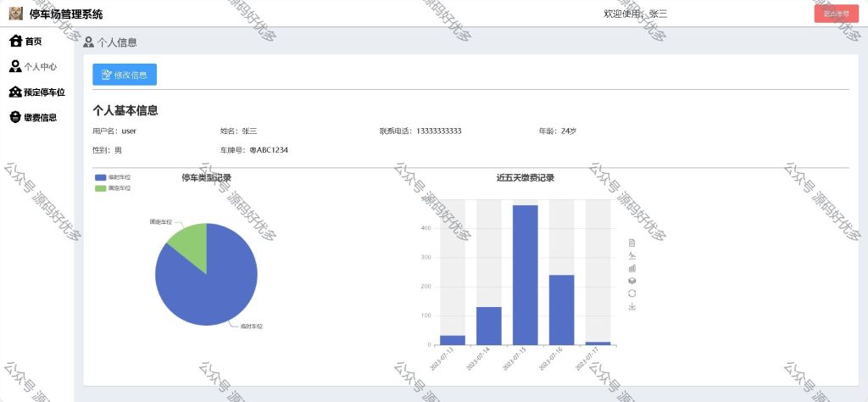Screen dimensions: 868x402
Task: Switch chart to bar type icon
Action: tap(632, 268)
